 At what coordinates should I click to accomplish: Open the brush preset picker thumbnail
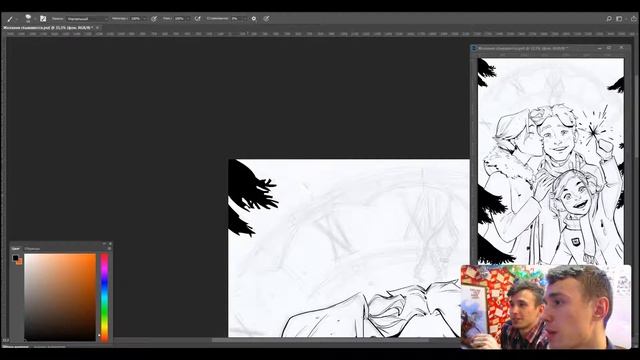(x=28, y=18)
